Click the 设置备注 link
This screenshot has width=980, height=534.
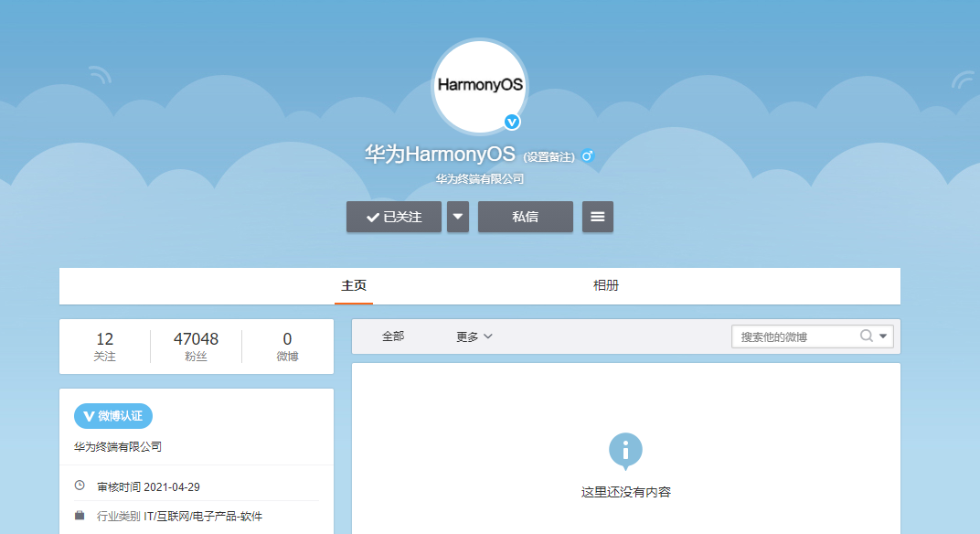click(549, 157)
